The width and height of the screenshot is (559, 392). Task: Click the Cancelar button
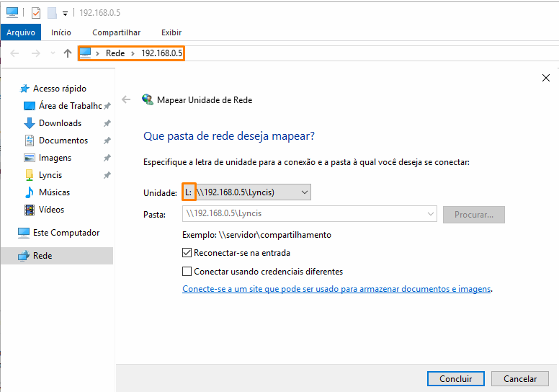pyautogui.click(x=520, y=378)
